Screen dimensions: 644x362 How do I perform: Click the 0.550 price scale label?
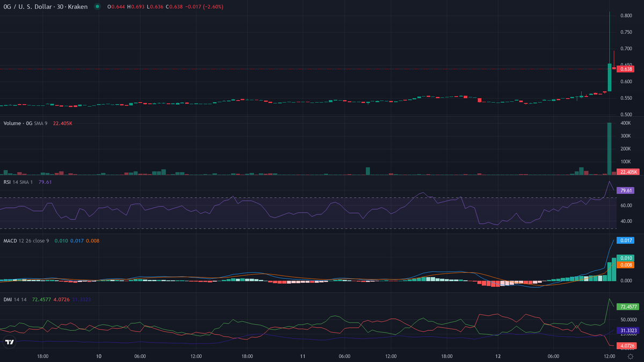626,98
